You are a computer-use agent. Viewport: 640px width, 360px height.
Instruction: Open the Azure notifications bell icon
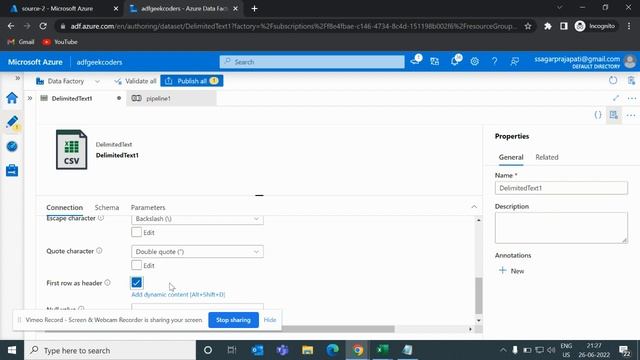tap(455, 62)
